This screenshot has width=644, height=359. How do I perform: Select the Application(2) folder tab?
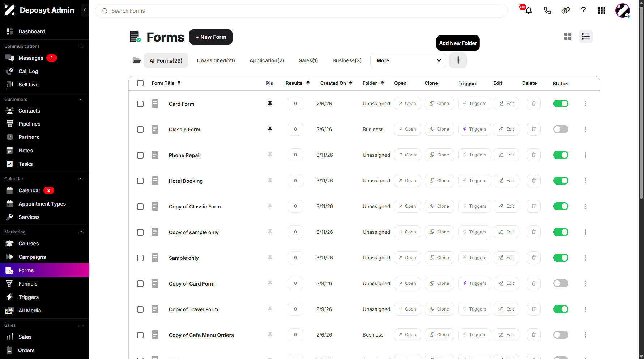click(267, 60)
